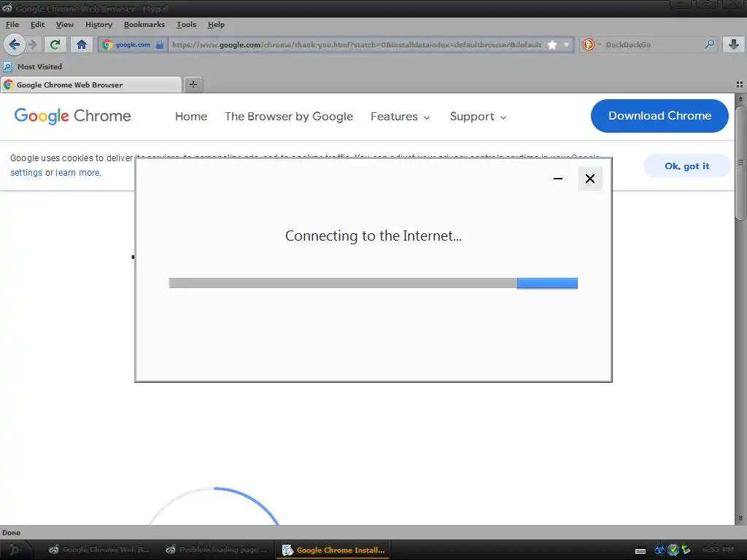The width and height of the screenshot is (747, 560).
Task: Open the taskbar start menu icon
Action: pyautogui.click(x=15, y=550)
